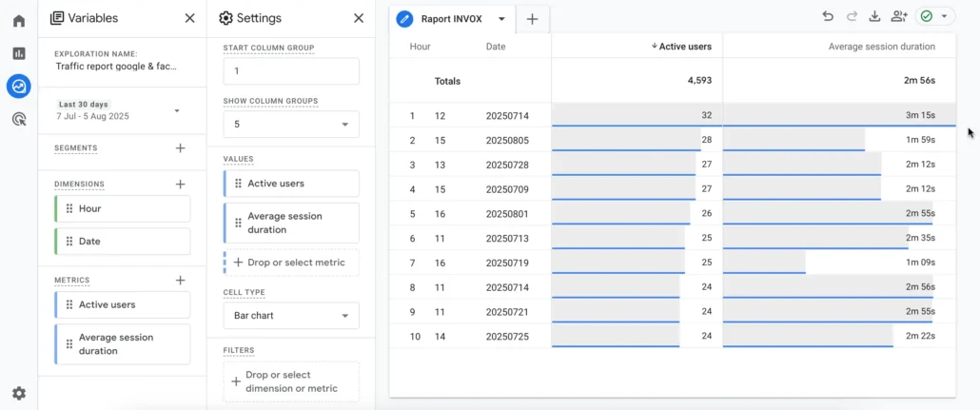Select the Explore icon in sidebar

(x=18, y=87)
